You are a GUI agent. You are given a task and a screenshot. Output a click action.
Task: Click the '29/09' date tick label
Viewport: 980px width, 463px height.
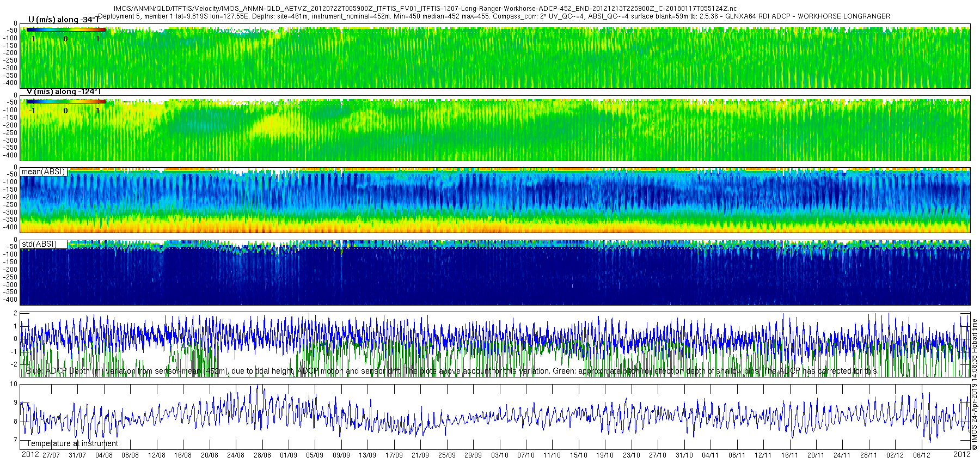point(473,455)
